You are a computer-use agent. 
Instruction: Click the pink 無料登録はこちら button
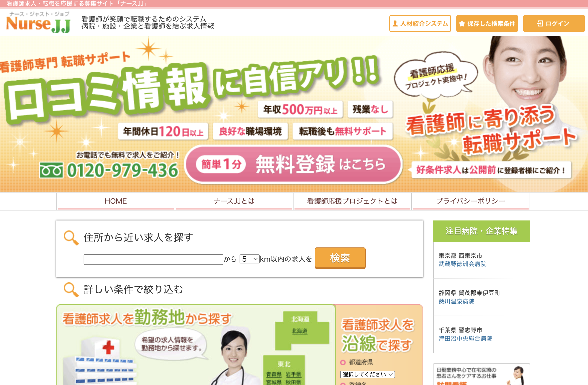(294, 165)
